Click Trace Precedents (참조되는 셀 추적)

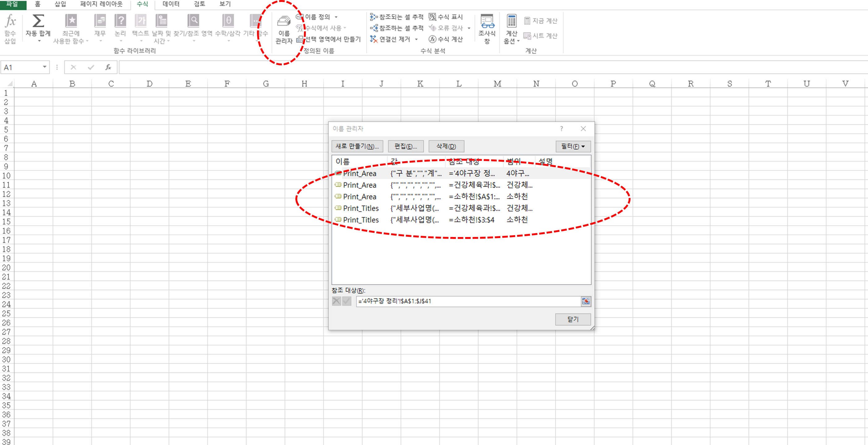pos(397,17)
